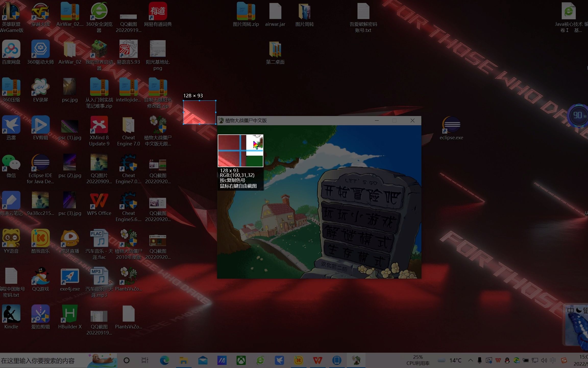Open 360驱动大师 desktop shortcut
This screenshot has height=368, width=588.
coord(40,53)
